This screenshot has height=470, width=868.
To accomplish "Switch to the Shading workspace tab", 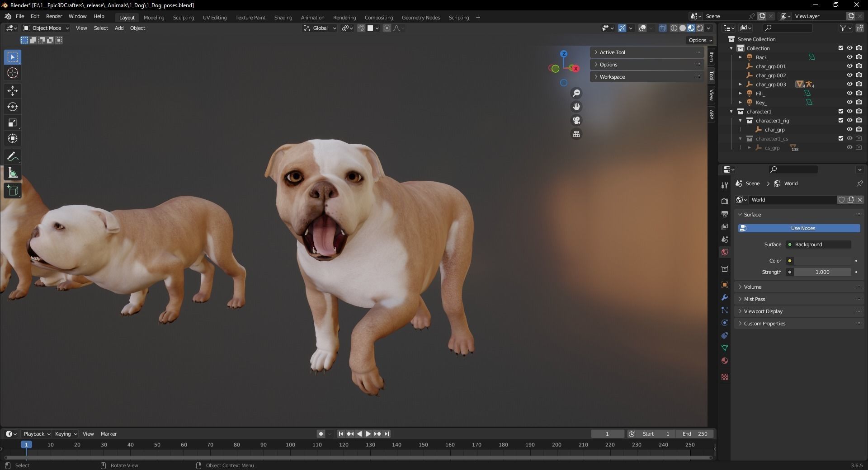I will coord(283,18).
